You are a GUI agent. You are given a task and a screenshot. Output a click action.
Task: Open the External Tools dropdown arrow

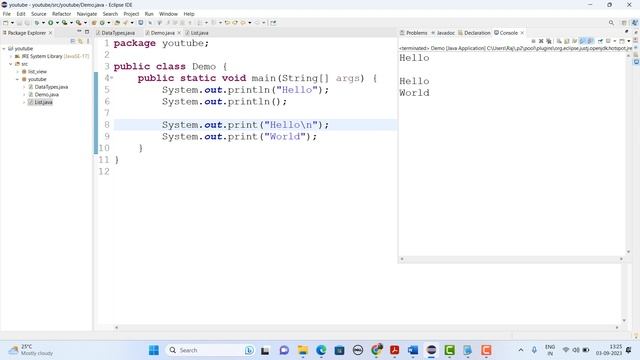pos(85,23)
